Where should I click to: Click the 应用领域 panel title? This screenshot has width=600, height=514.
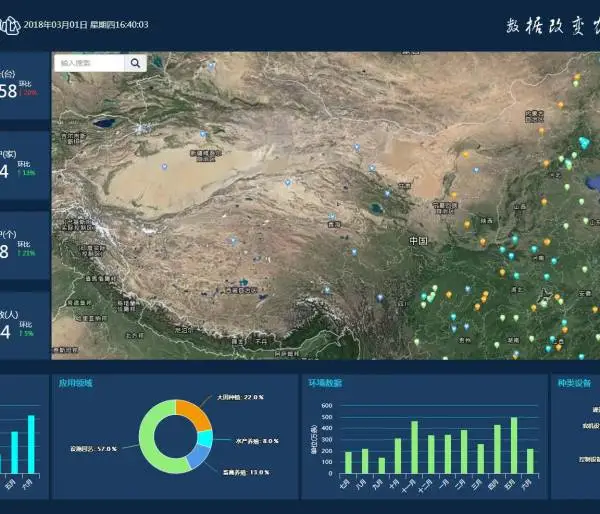(x=75, y=383)
